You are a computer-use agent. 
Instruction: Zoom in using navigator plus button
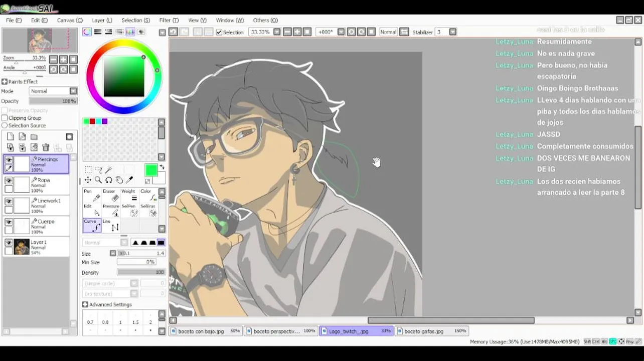(x=64, y=60)
